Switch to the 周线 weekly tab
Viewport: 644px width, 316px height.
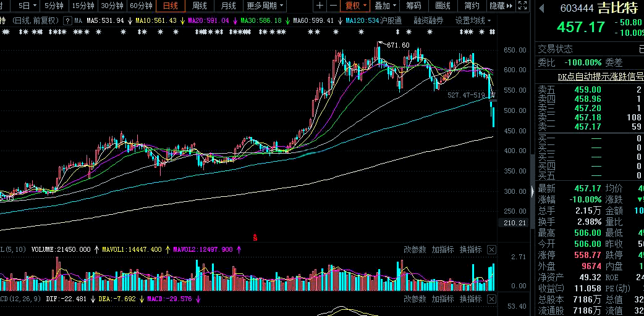[x=199, y=6]
